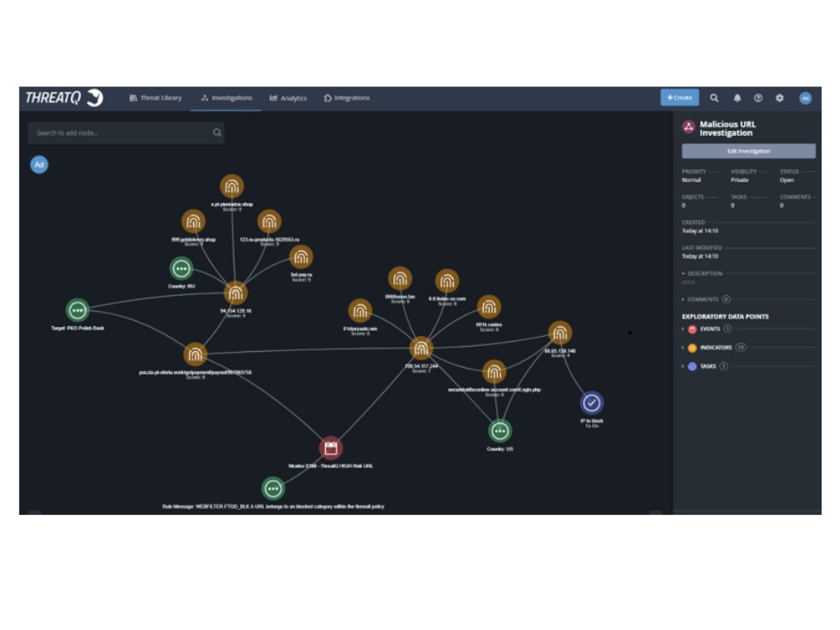Open the help question mark icon
This screenshot has height=630, width=840.
[x=758, y=98]
